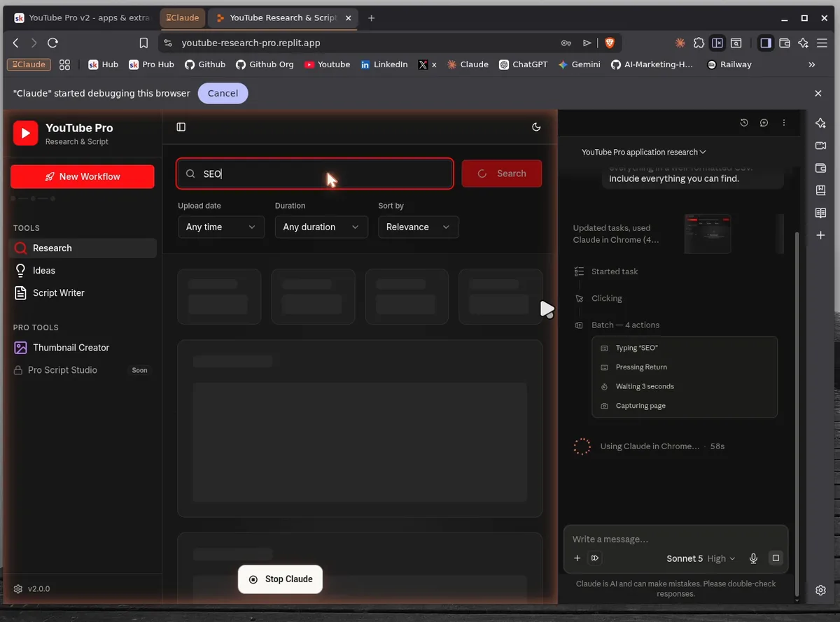Select YouTube Research & Script tab
Image resolution: width=840 pixels, height=622 pixels.
tap(283, 17)
